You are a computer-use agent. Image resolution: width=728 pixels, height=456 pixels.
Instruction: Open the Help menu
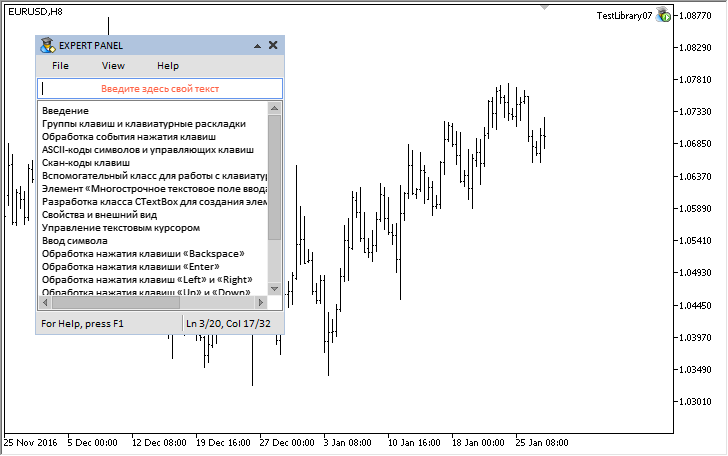click(x=168, y=66)
